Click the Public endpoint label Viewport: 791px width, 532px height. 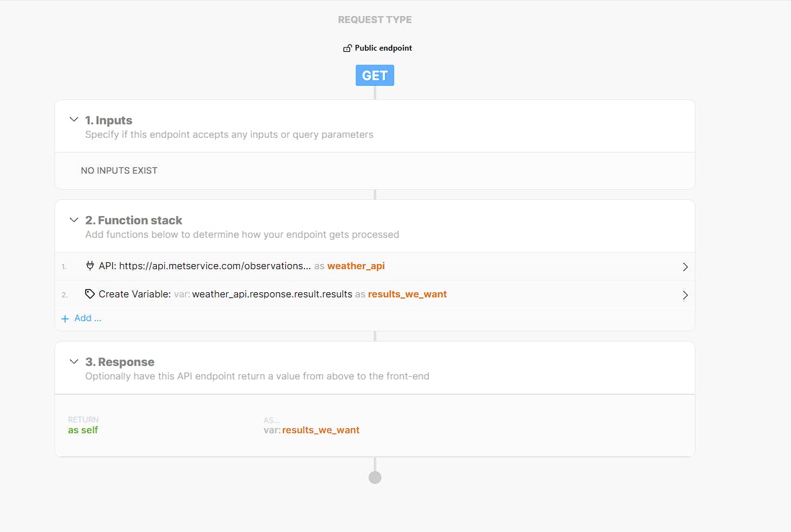click(x=383, y=48)
